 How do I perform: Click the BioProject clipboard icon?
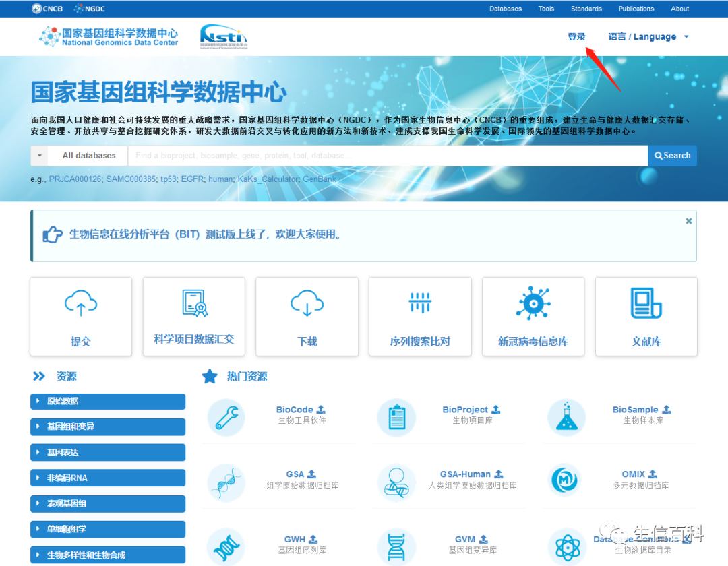(x=396, y=417)
